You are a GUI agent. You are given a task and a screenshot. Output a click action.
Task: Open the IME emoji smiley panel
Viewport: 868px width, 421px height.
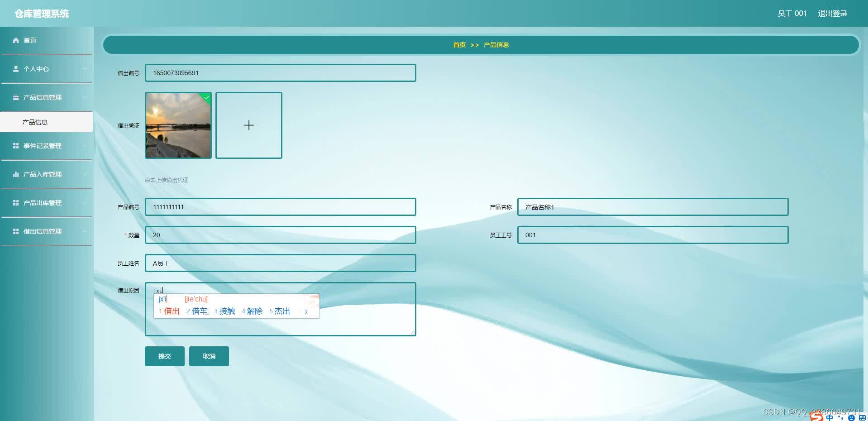tap(851, 417)
